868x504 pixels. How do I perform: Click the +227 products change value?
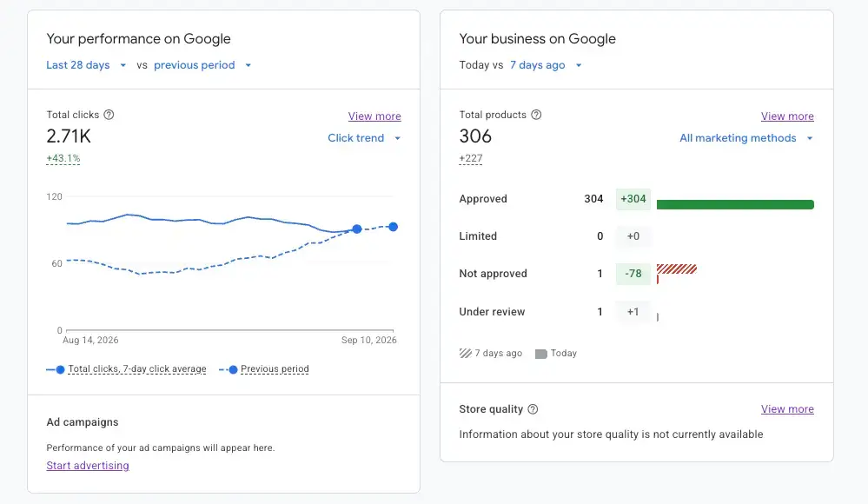pyautogui.click(x=471, y=158)
